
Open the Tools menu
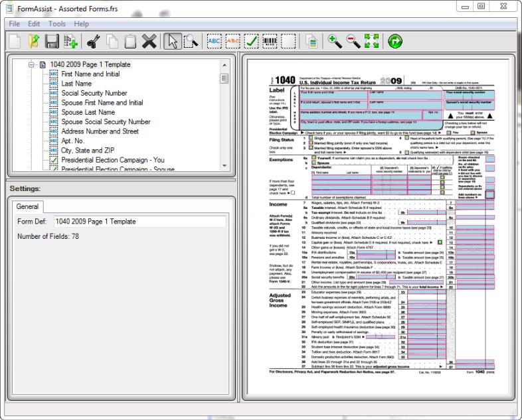[x=57, y=24]
